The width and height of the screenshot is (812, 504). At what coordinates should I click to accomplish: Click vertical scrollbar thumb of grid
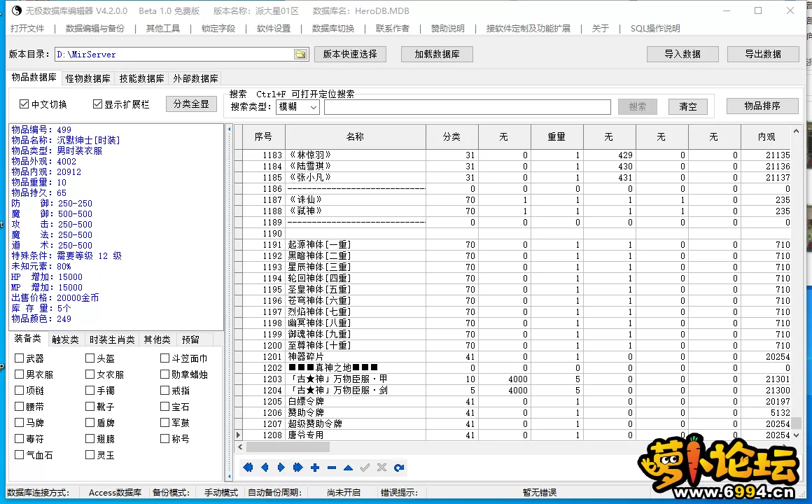point(796,423)
